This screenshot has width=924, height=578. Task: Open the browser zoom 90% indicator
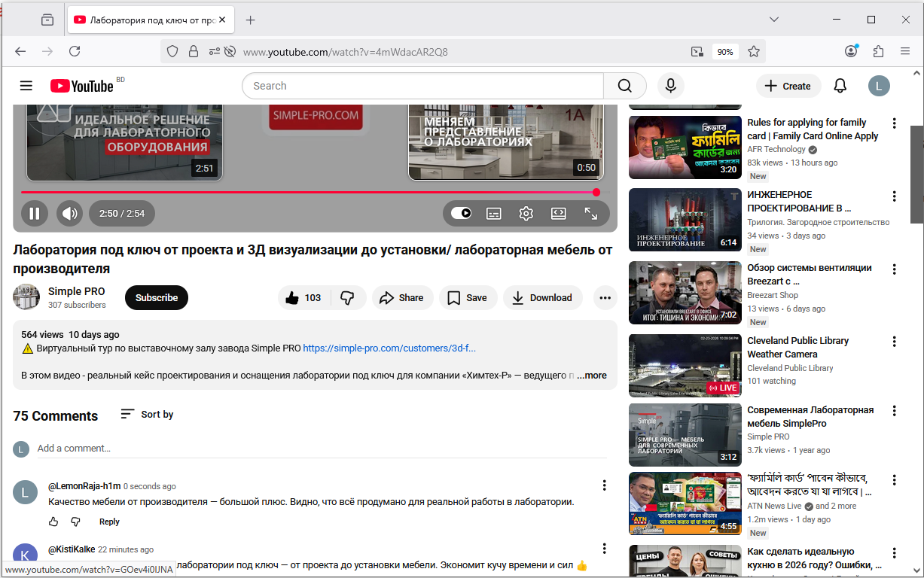(x=725, y=52)
